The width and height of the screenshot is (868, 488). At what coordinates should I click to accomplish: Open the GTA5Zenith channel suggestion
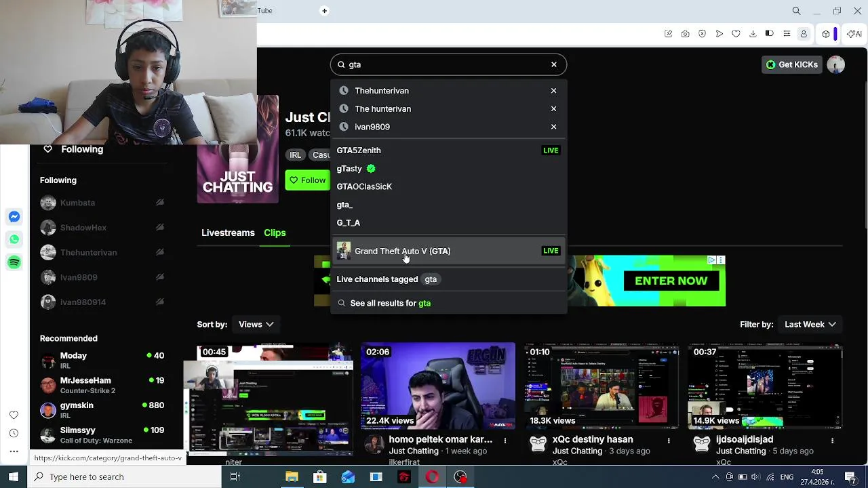(x=448, y=150)
